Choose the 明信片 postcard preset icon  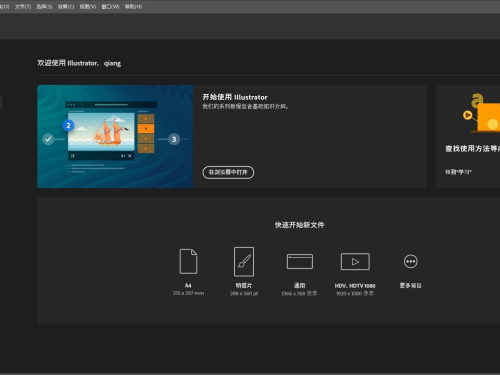click(x=244, y=262)
